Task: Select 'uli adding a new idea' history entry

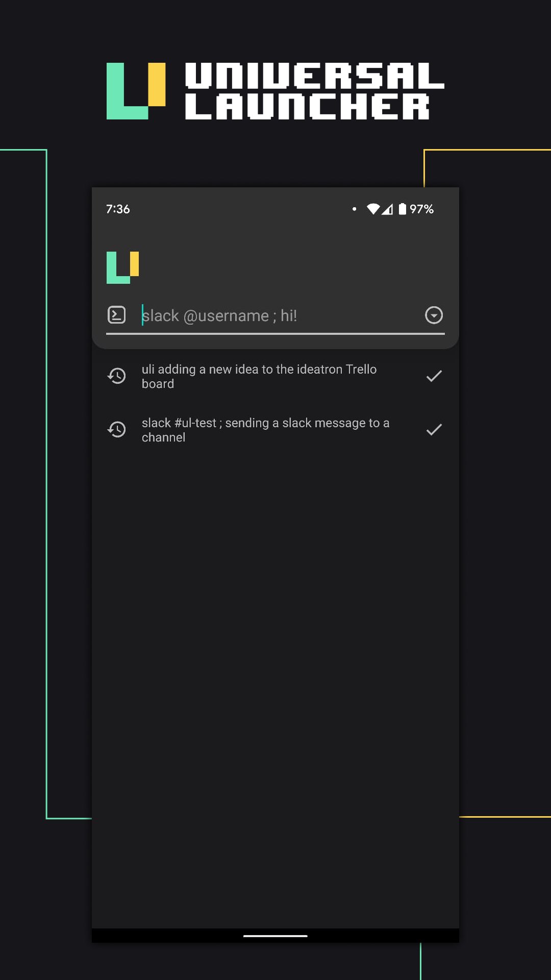Action: 259,376
